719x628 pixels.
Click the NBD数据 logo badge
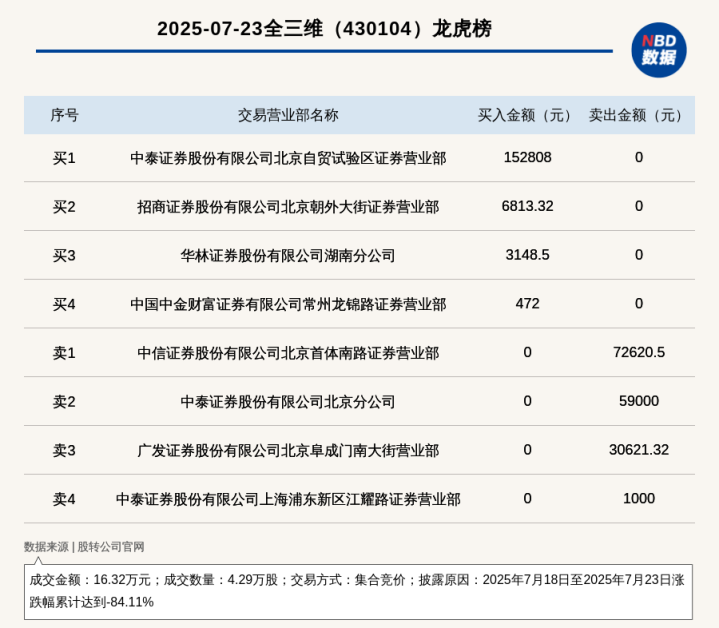click(x=659, y=50)
